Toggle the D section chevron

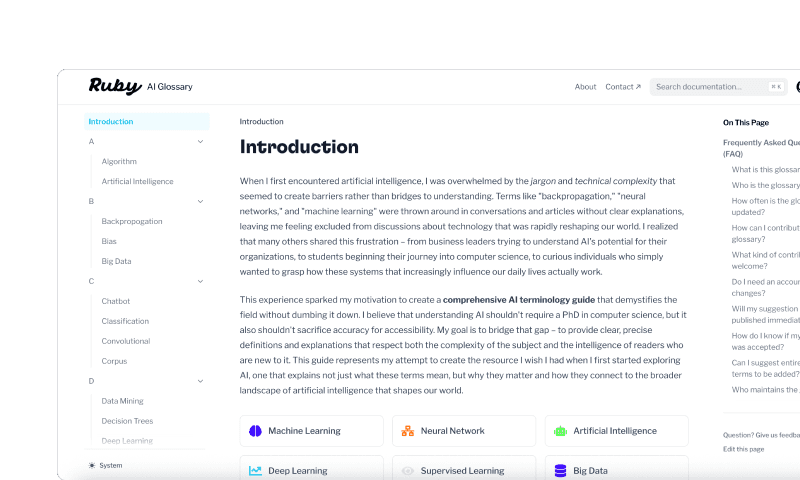click(200, 381)
